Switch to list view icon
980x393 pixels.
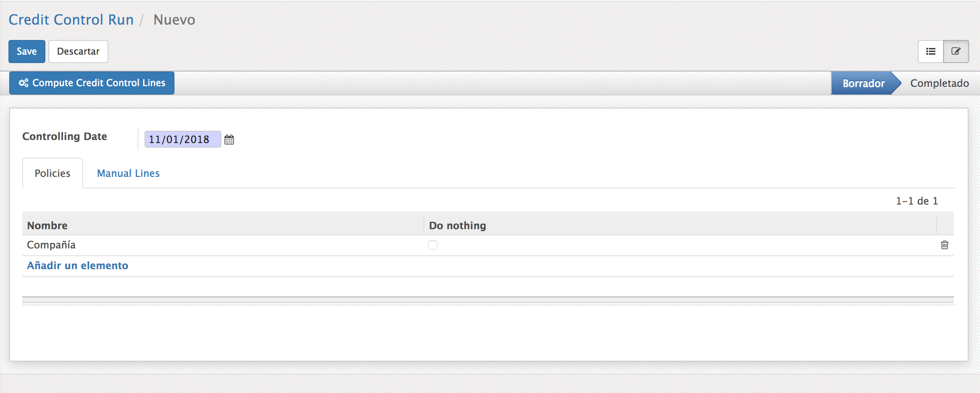(930, 52)
